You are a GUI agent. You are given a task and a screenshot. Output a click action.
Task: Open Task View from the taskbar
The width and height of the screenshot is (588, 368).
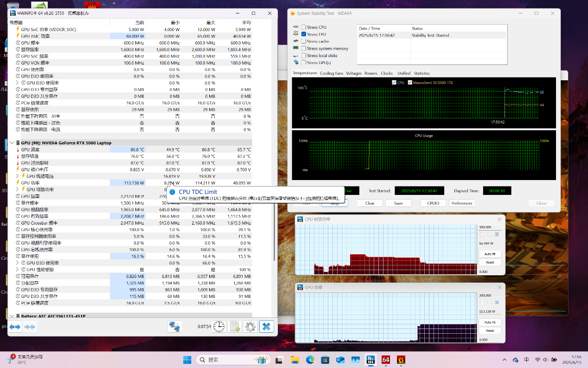coord(279,360)
